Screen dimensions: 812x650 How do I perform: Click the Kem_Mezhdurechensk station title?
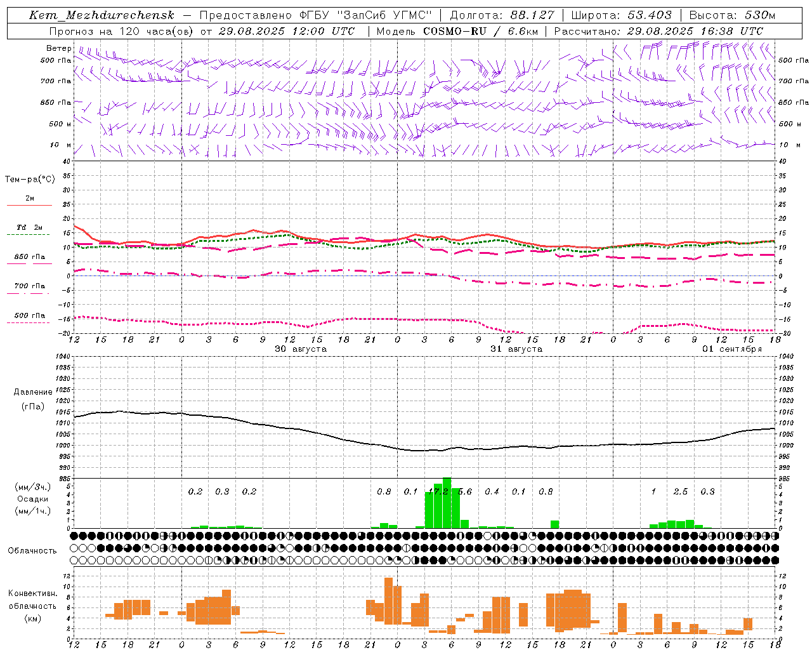pyautogui.click(x=101, y=15)
